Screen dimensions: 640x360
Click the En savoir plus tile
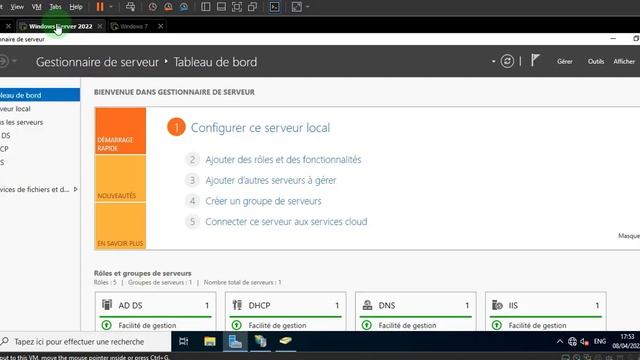pyautogui.click(x=120, y=226)
